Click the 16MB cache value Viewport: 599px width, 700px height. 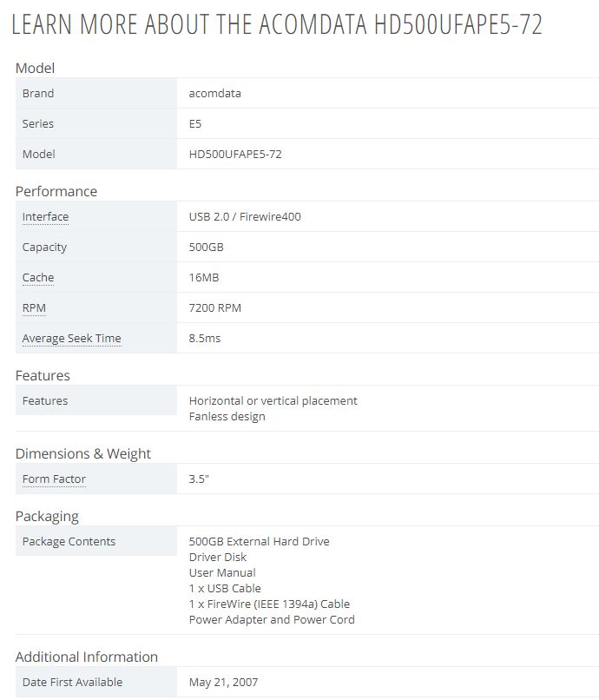tap(204, 278)
